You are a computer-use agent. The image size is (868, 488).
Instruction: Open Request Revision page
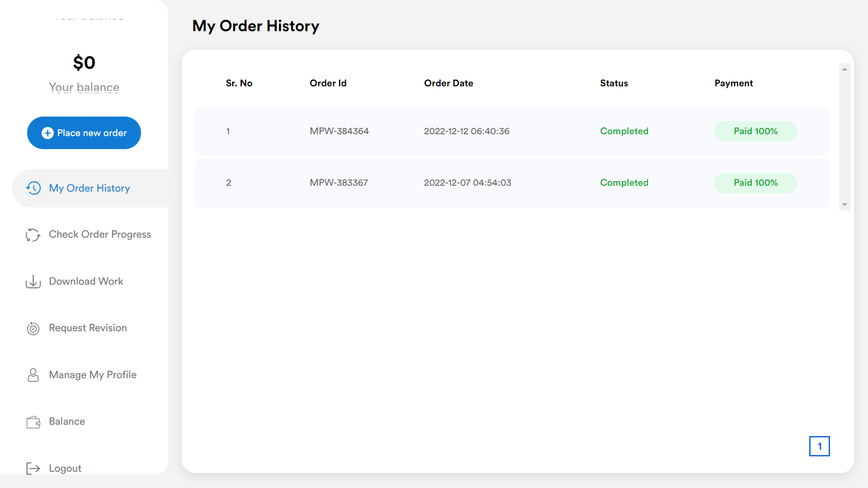[x=88, y=328]
